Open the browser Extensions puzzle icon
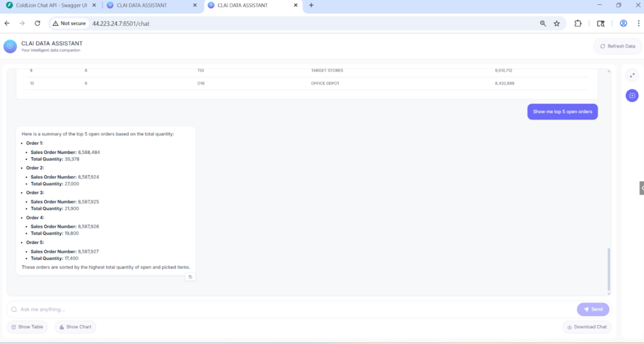 click(x=578, y=23)
